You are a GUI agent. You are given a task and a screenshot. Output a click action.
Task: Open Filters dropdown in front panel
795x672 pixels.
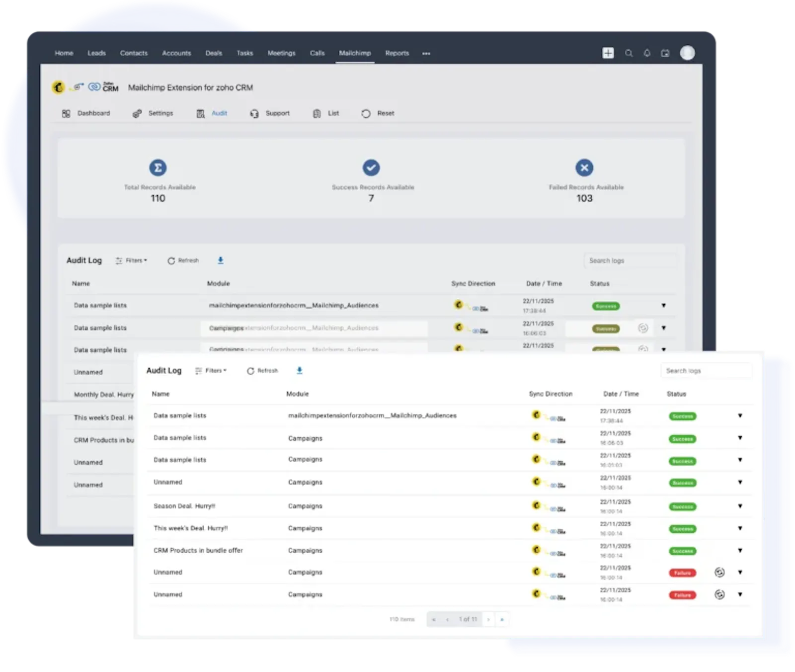(x=211, y=371)
